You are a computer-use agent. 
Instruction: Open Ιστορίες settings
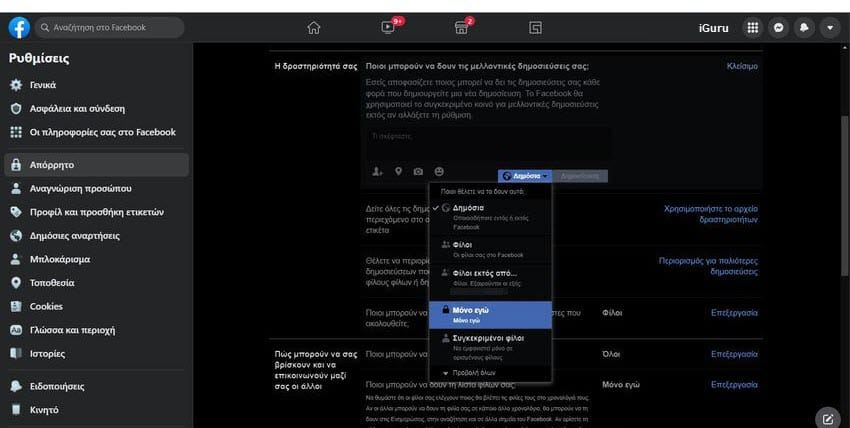(96, 354)
